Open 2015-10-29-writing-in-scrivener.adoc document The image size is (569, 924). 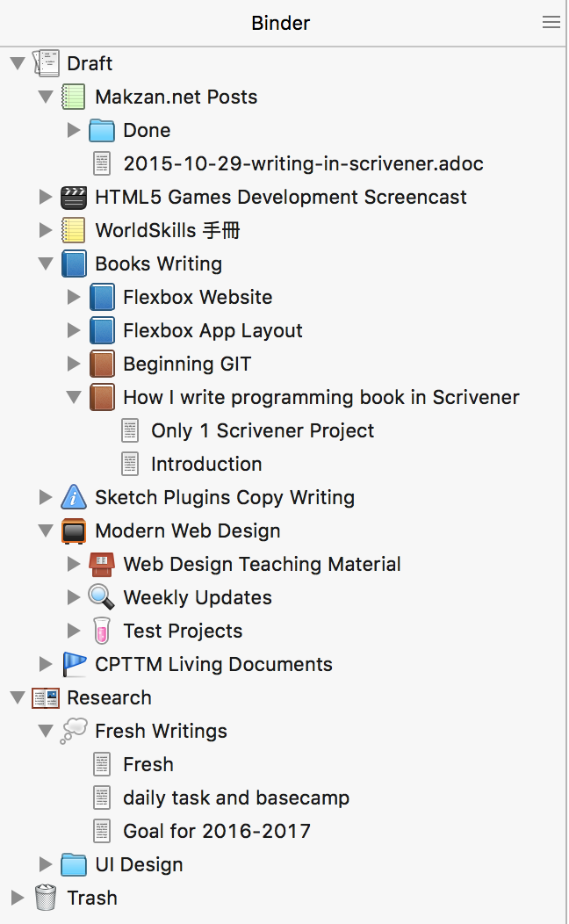point(303,163)
